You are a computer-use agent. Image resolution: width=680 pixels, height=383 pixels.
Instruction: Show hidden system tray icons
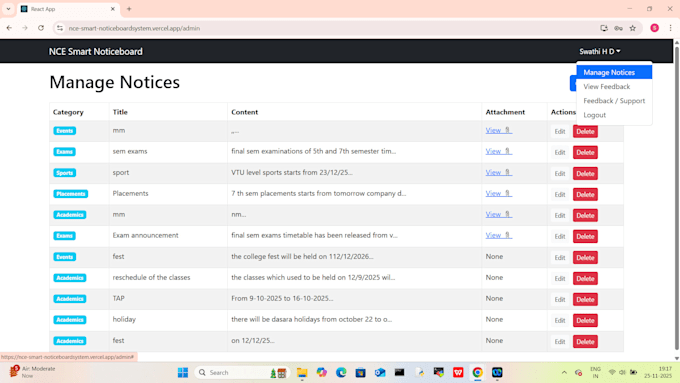click(x=564, y=373)
